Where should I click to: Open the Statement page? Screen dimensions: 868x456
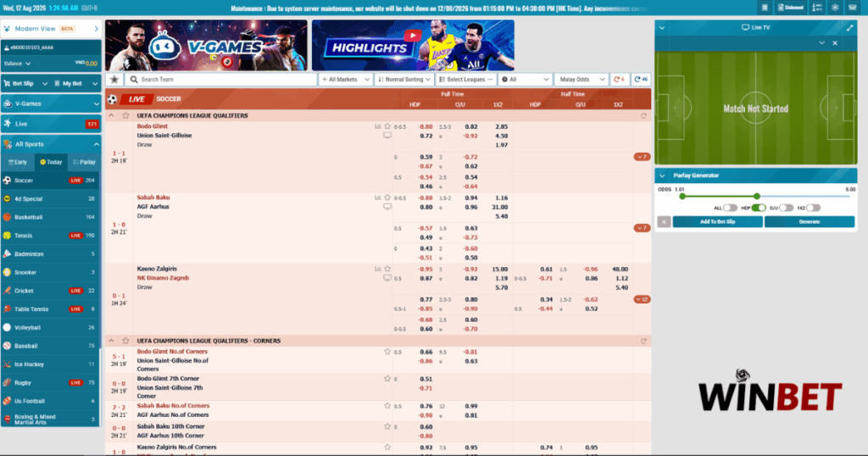791,8
